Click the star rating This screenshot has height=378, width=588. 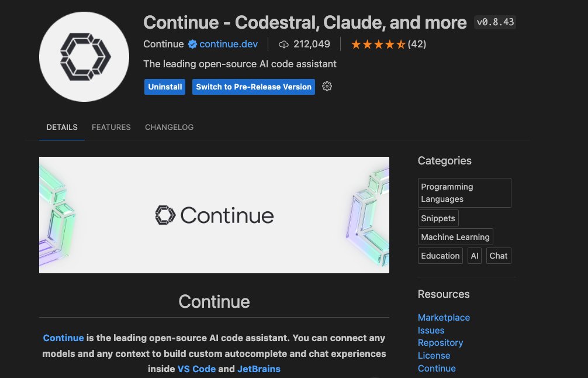tap(378, 44)
